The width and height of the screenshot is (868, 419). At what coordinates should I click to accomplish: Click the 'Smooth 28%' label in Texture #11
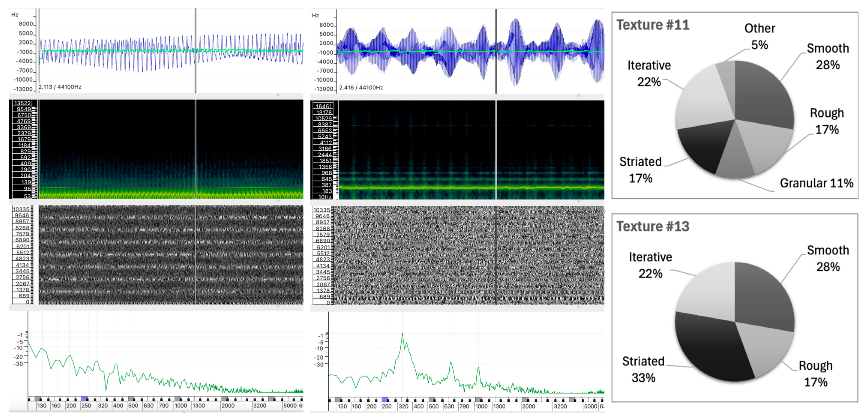(x=828, y=56)
